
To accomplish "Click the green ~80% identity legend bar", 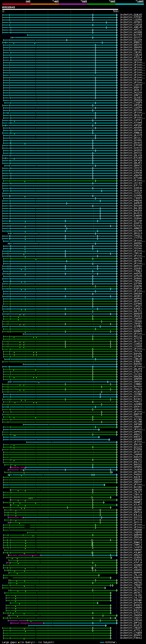I will (x=101, y=4).
